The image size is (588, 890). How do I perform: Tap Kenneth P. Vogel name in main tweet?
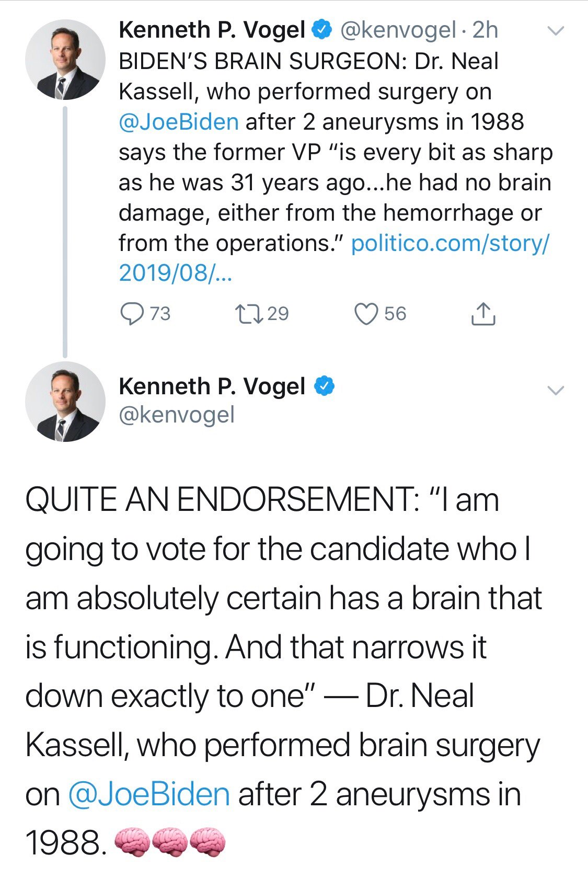212,386
